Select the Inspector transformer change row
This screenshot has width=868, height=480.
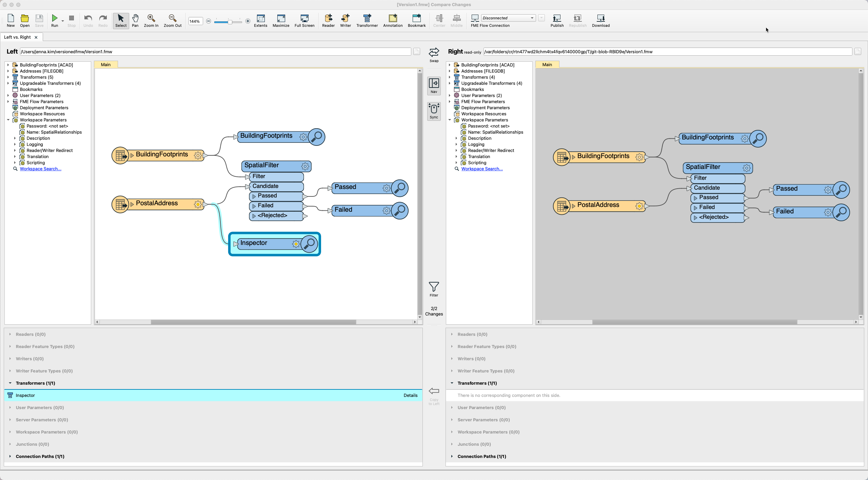[213, 395]
